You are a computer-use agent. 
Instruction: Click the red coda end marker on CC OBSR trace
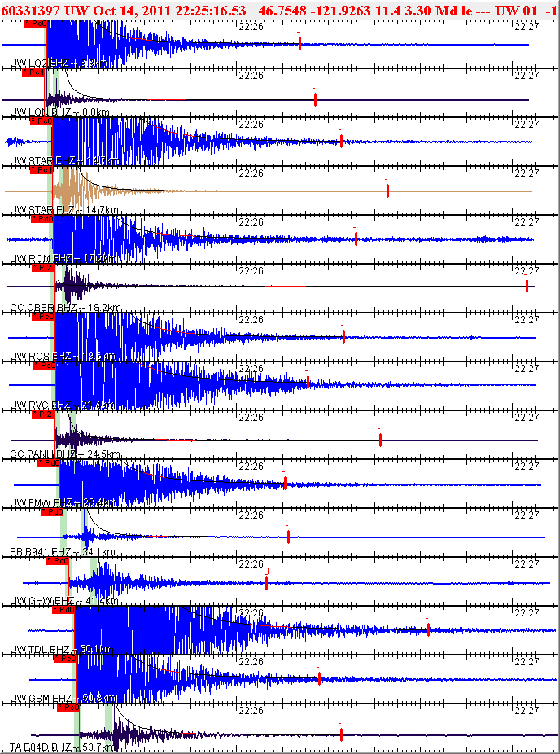(x=527, y=286)
